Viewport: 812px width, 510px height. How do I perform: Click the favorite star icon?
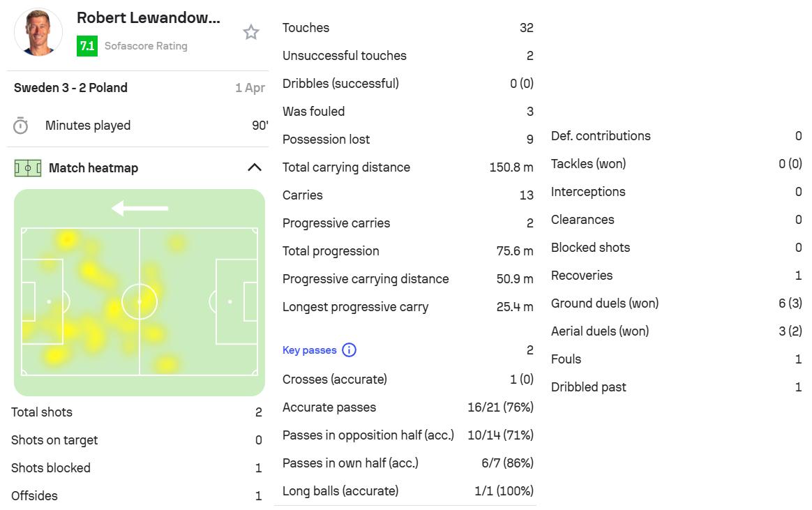tap(251, 32)
